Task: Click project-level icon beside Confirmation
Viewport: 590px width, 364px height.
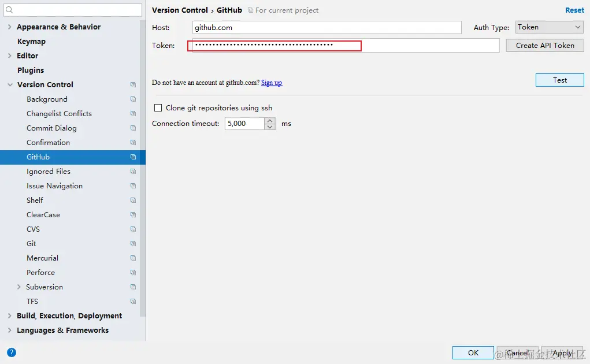Action: (x=133, y=143)
